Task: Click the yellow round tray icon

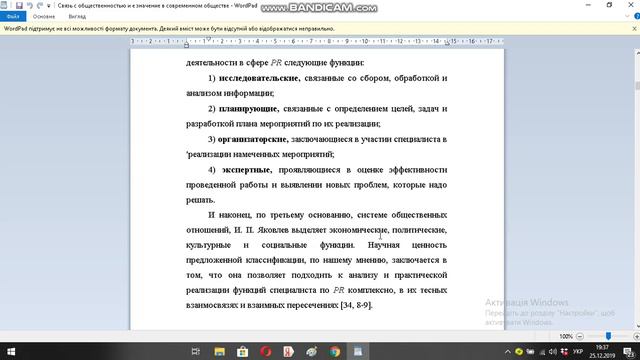Action: point(519,351)
